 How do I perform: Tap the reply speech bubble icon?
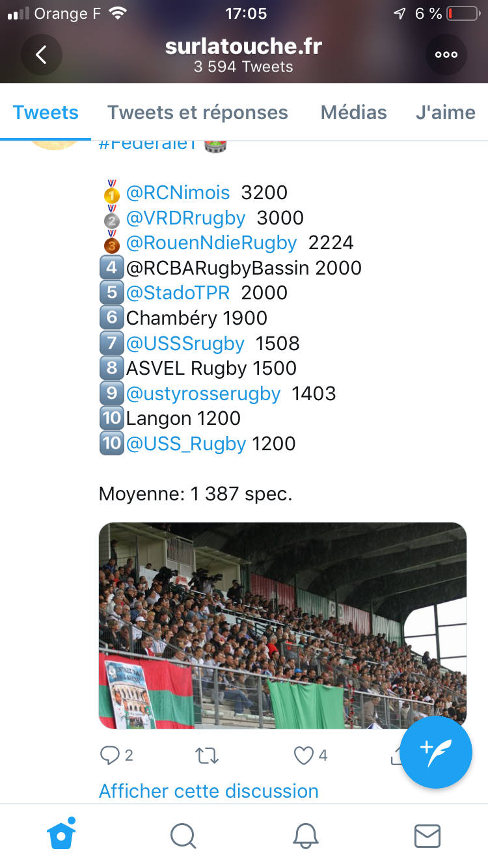click(x=109, y=755)
